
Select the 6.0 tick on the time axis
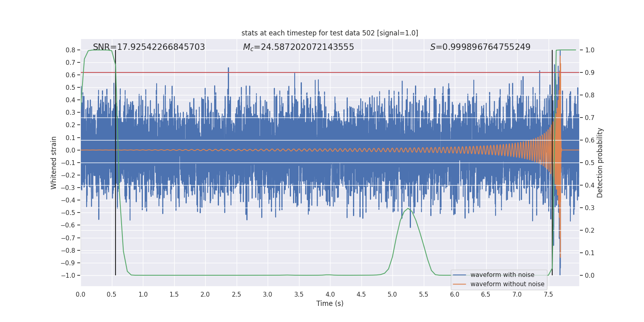click(x=455, y=294)
